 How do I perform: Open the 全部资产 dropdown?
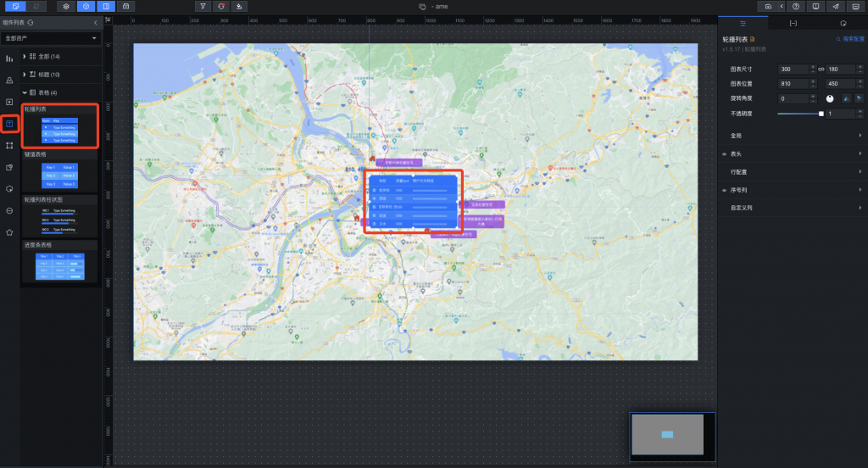click(x=51, y=38)
